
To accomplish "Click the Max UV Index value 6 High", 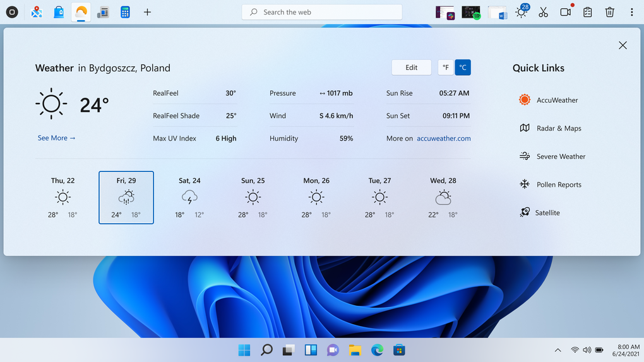I will [x=226, y=138].
